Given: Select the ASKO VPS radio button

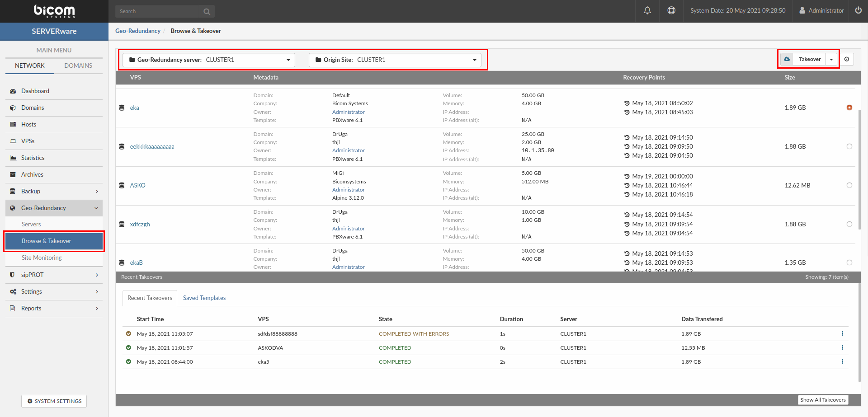Looking at the screenshot, I should [x=849, y=185].
